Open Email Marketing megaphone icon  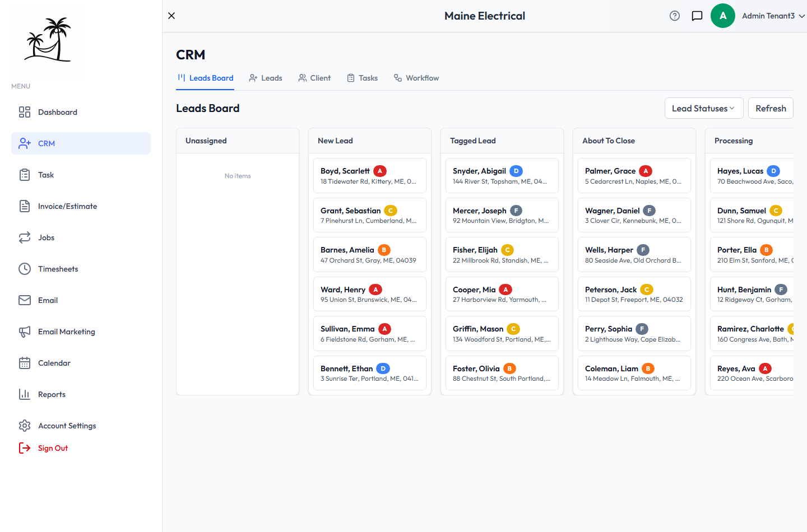pos(25,332)
